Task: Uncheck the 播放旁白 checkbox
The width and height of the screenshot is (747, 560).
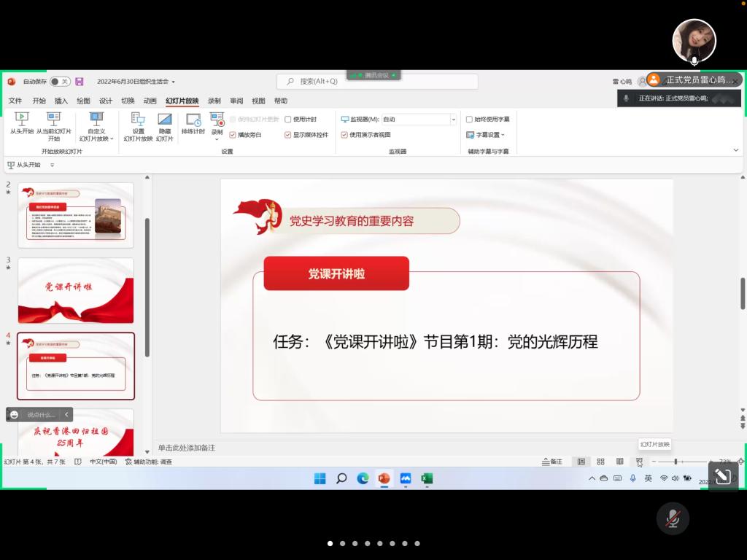Action: (x=233, y=135)
